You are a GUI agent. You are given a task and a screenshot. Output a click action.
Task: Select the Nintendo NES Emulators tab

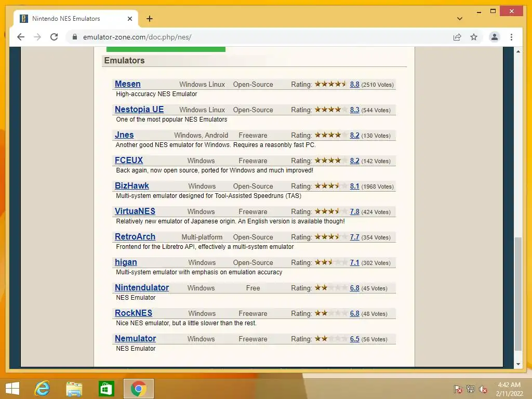point(75,19)
